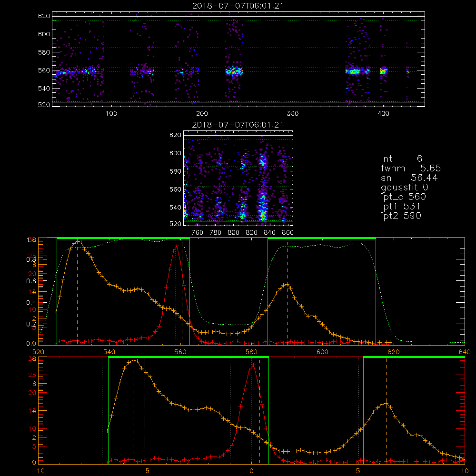
Task: Select the 'gaussfit 0' readout line
Action: point(404,187)
